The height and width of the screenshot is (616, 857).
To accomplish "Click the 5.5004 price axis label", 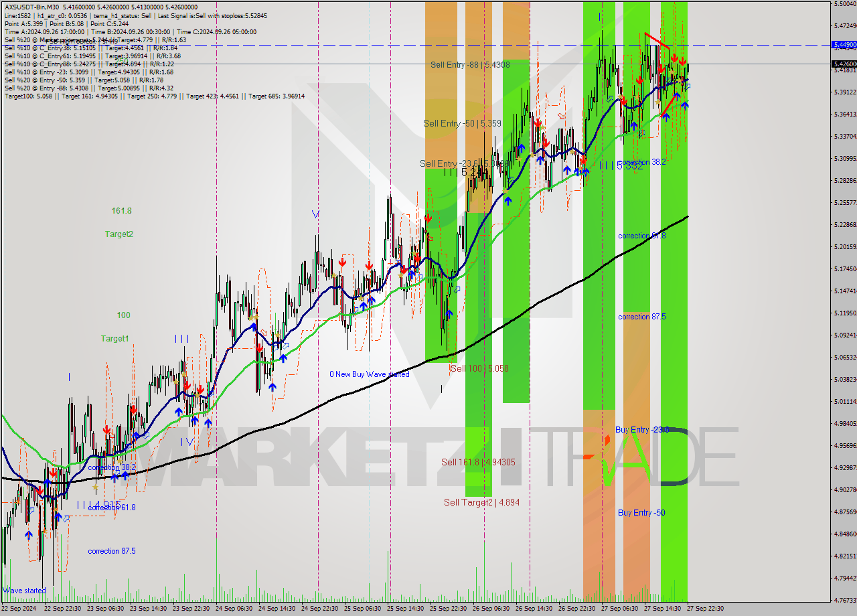I will [845, 4].
